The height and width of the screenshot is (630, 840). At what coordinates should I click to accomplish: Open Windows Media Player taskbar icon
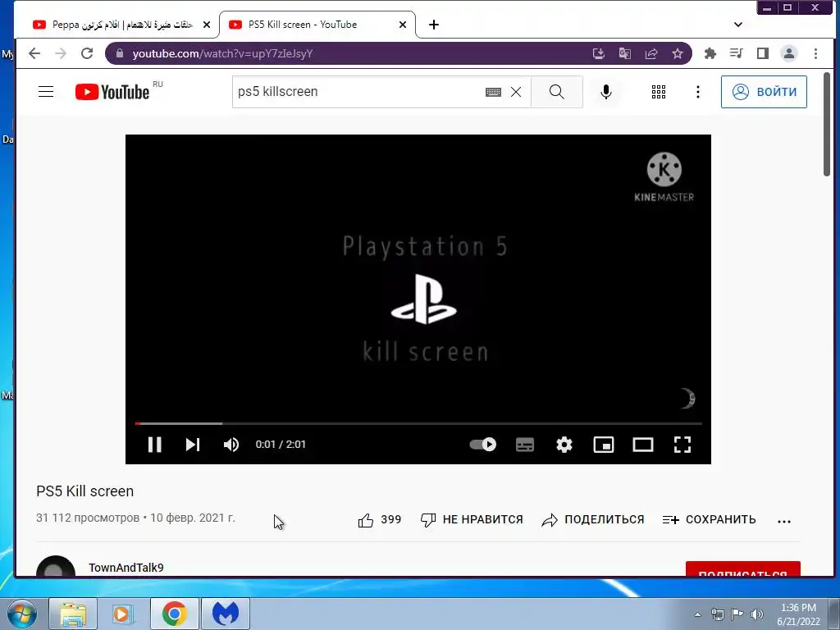(122, 614)
